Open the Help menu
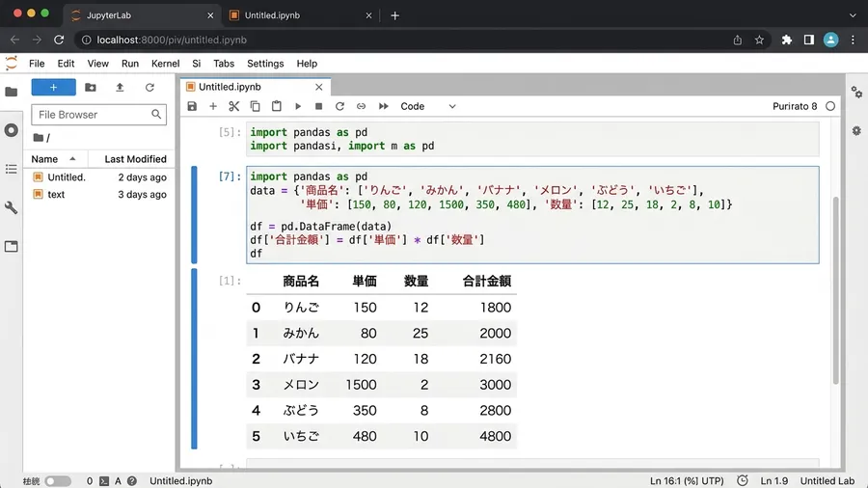This screenshot has width=868, height=488. 307,64
